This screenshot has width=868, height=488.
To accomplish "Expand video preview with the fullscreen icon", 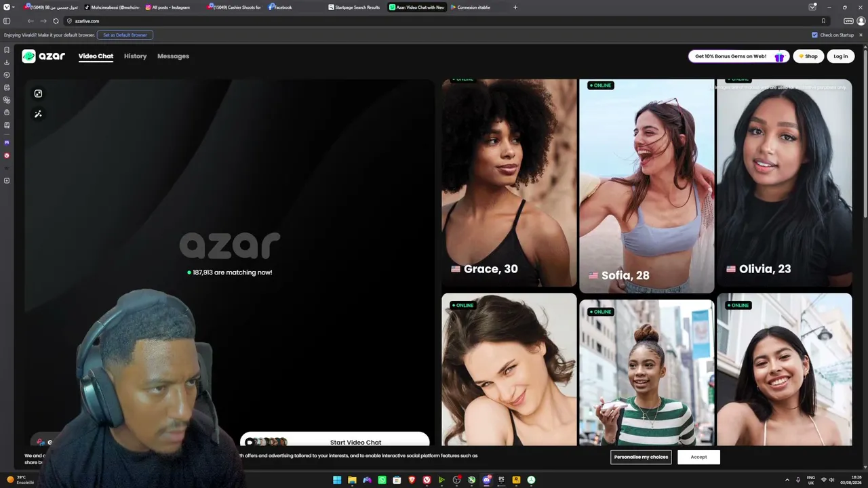I will 38,94.
